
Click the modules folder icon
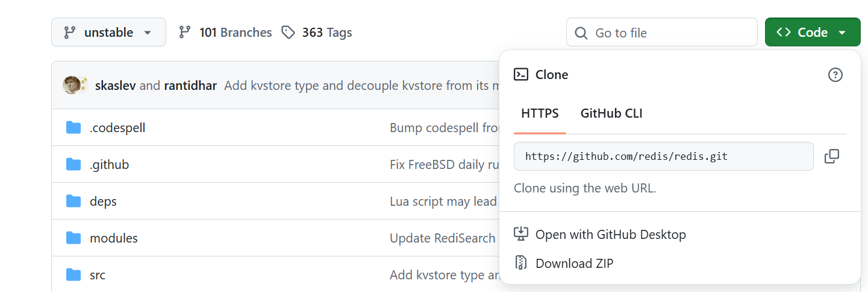pyautogui.click(x=73, y=238)
